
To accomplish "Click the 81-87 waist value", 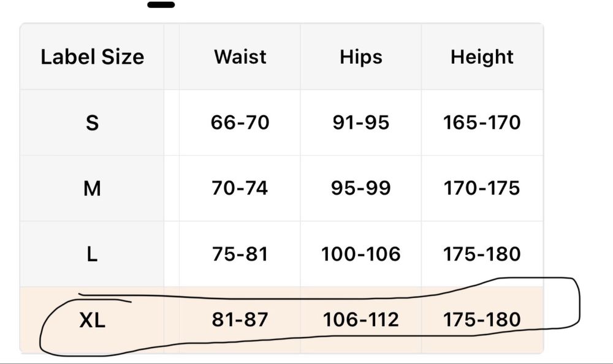I will [x=240, y=319].
